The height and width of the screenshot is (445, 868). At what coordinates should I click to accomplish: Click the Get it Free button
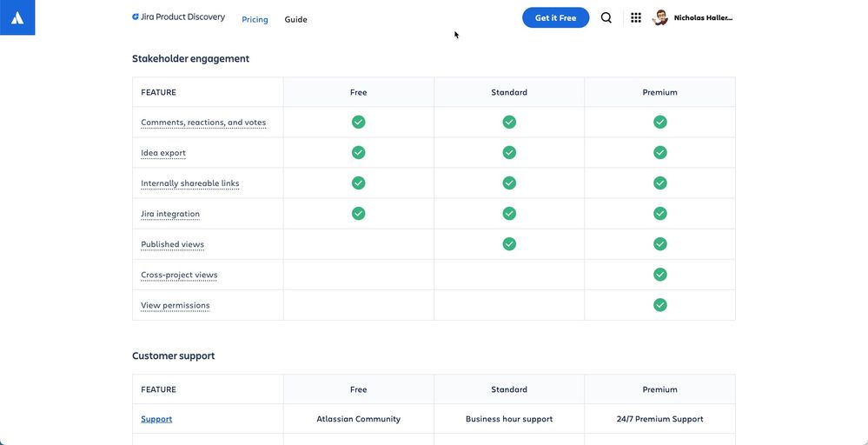555,17
